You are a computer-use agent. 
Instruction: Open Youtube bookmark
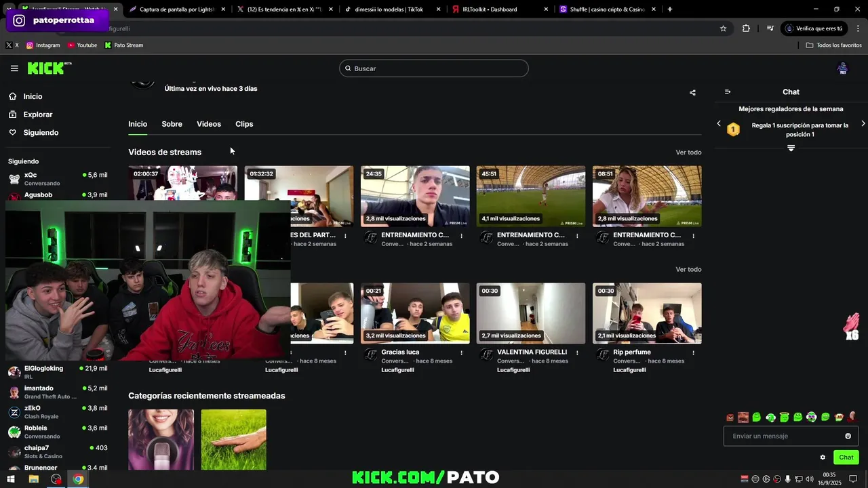pos(83,45)
